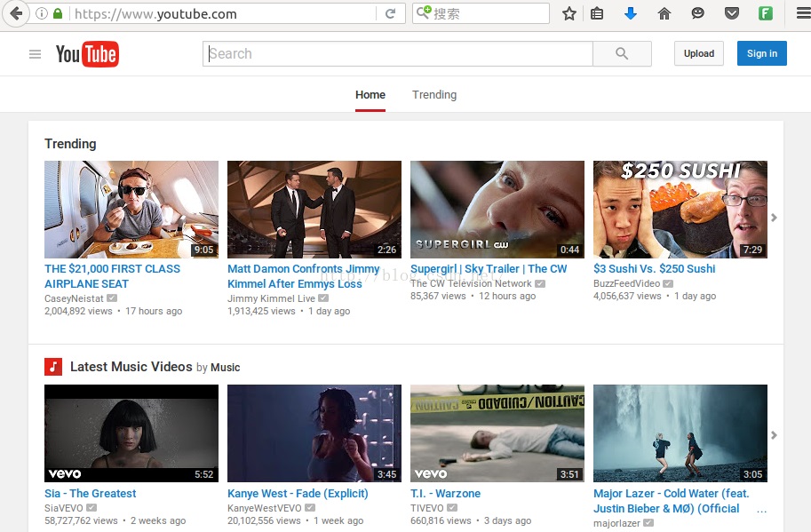Open THE $21,000 FIRST CLASS AIRPLANE SEAT link
The width and height of the screenshot is (811, 532).
click(x=112, y=276)
